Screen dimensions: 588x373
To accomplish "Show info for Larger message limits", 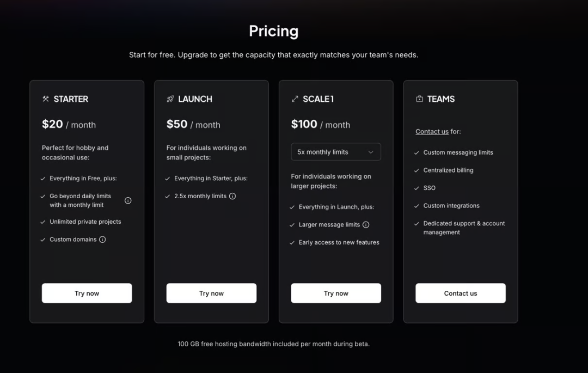I will click(x=366, y=224).
